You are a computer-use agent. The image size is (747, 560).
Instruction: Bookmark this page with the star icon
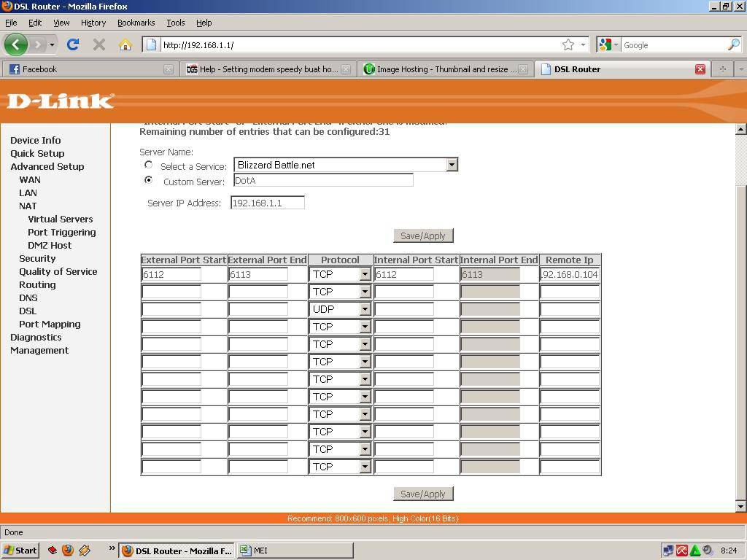tap(568, 44)
